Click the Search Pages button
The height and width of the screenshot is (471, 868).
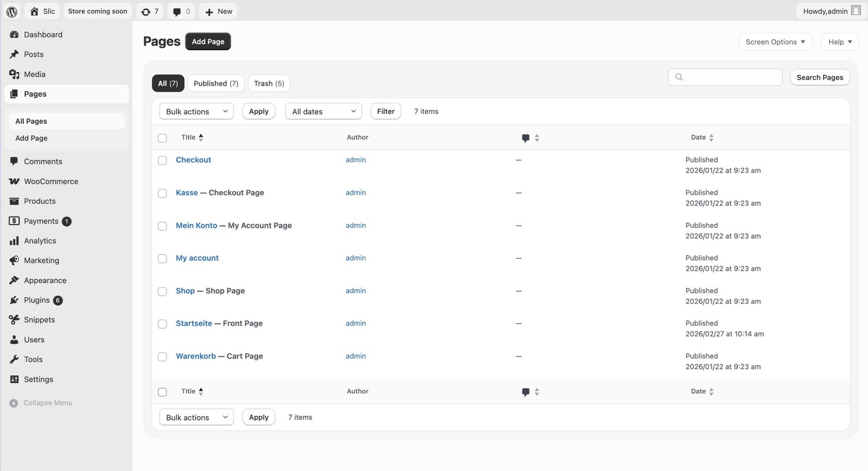819,77
